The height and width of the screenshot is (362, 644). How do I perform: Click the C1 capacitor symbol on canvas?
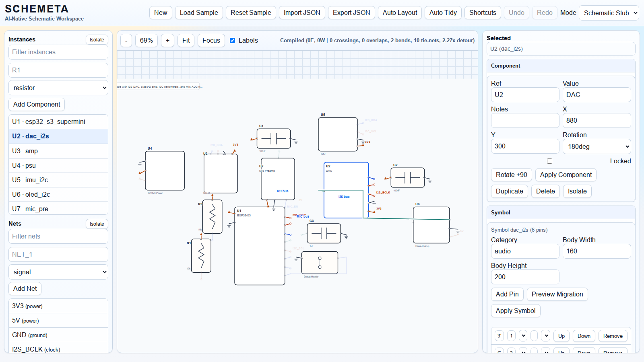274,139
